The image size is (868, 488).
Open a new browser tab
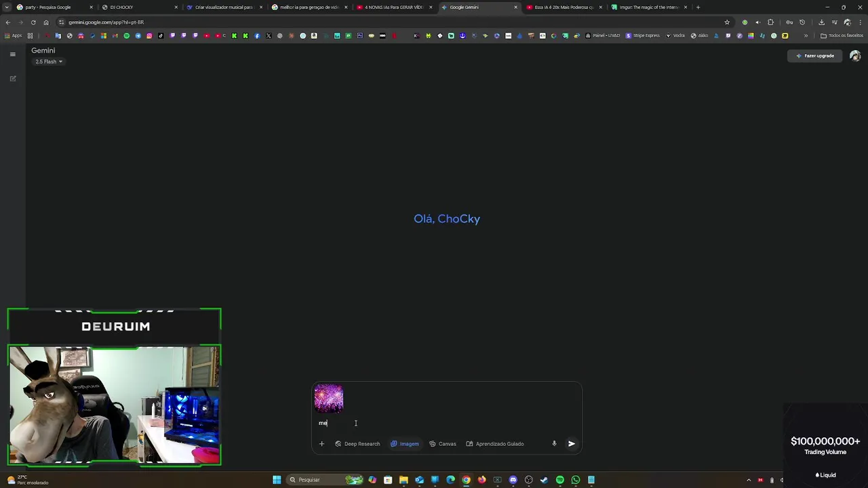pos(698,7)
